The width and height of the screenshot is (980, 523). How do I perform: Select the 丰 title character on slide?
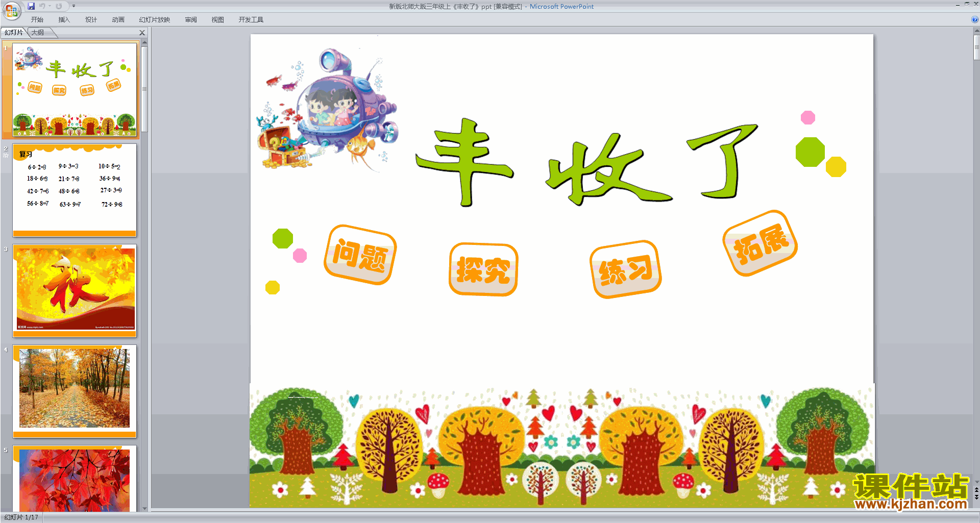tap(464, 162)
